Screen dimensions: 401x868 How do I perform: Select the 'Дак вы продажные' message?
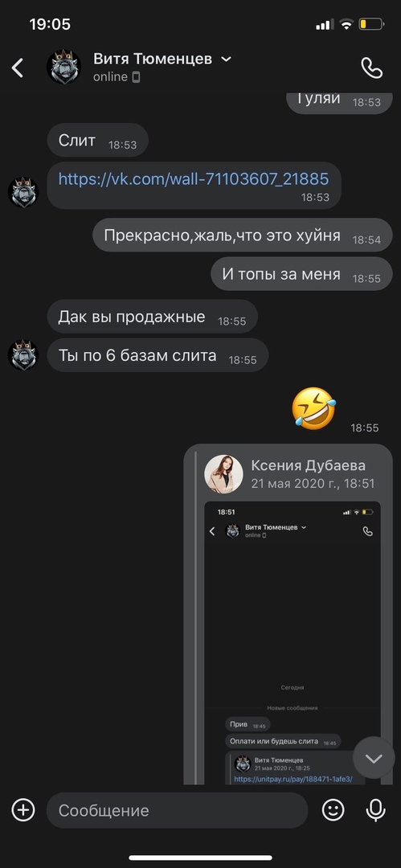(153, 317)
